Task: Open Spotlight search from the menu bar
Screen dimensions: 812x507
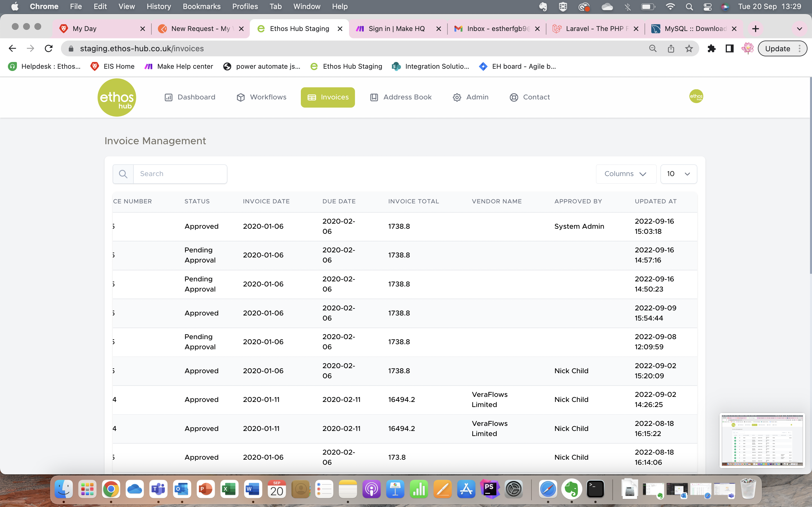Action: coord(689,6)
